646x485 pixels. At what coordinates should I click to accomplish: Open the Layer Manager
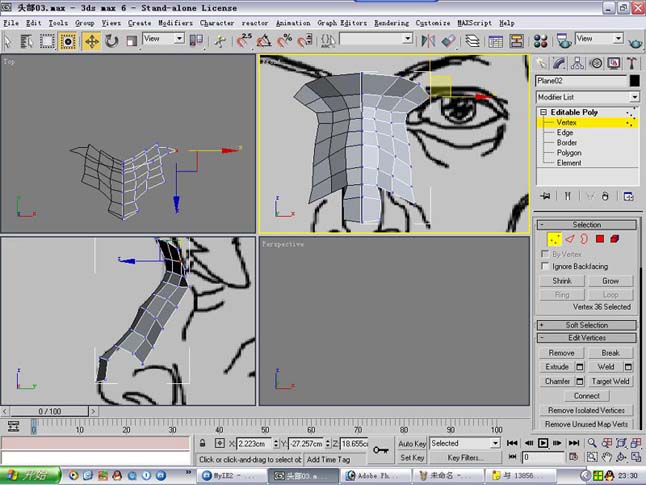pos(473,41)
